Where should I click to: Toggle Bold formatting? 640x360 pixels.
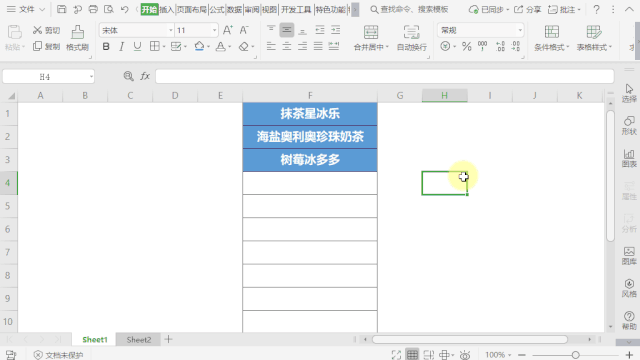click(106, 47)
